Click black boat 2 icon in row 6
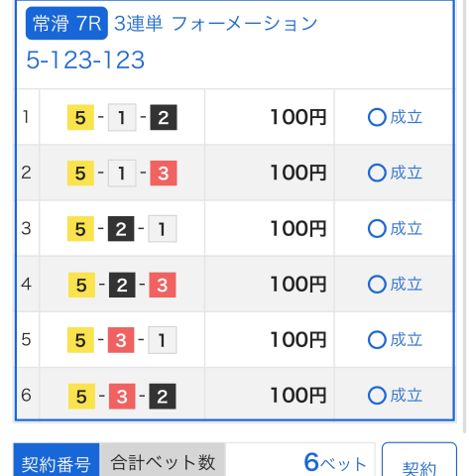 [x=163, y=396]
